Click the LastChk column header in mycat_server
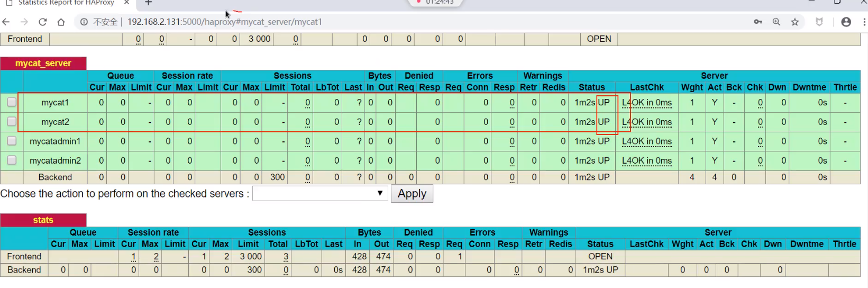 coord(647,87)
